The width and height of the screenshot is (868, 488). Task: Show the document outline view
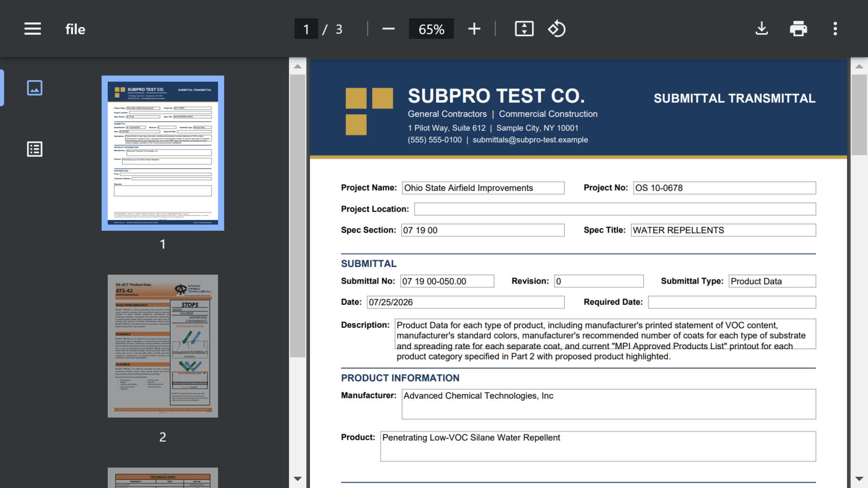[x=35, y=149]
